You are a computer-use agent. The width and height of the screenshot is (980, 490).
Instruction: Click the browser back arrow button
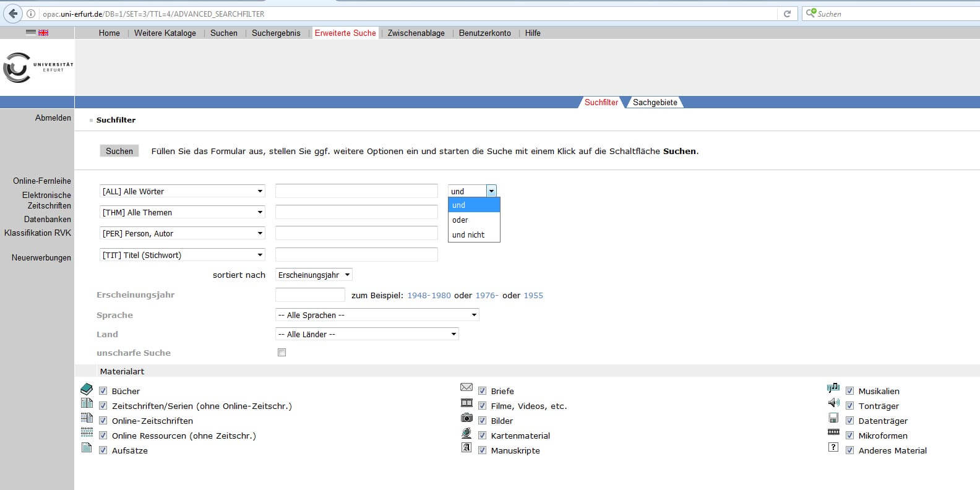pyautogui.click(x=13, y=14)
